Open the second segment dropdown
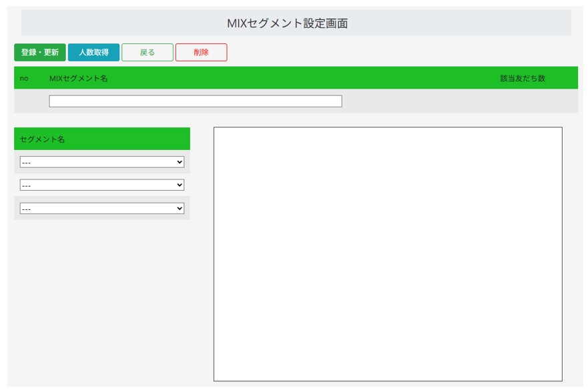This screenshot has height=392, width=588. point(102,185)
